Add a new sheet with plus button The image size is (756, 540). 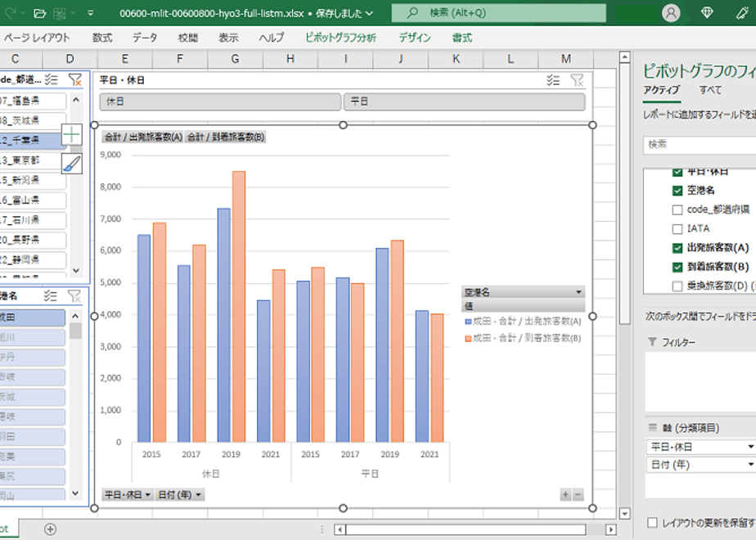click(x=50, y=529)
